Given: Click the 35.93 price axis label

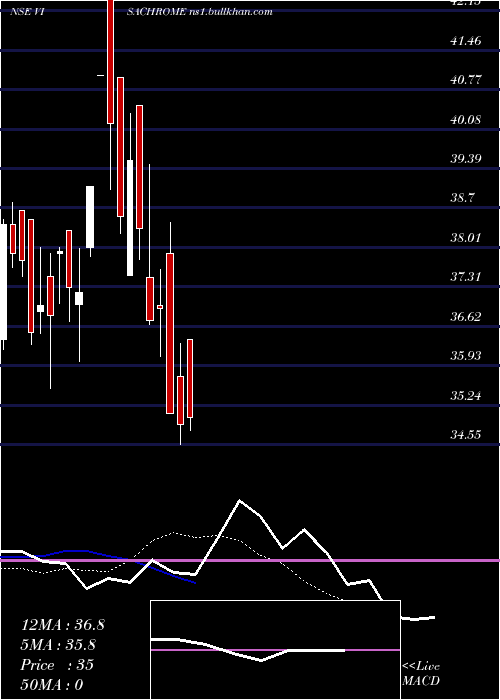Looking at the screenshot, I should coord(466,355).
